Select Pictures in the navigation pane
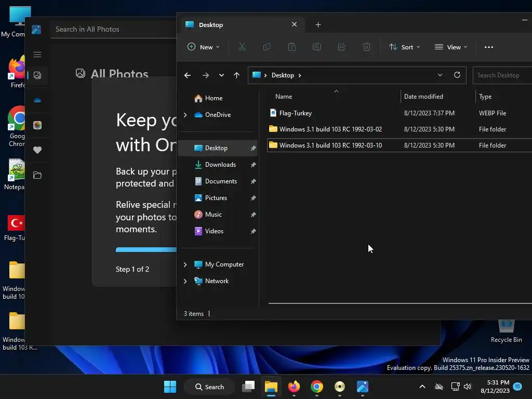Image resolution: width=532 pixels, height=399 pixels. pos(218,198)
